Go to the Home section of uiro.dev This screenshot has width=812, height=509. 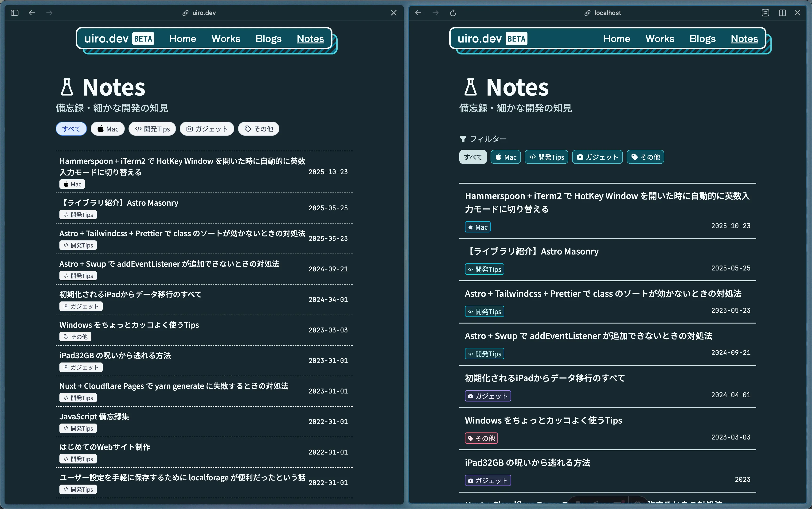(183, 38)
